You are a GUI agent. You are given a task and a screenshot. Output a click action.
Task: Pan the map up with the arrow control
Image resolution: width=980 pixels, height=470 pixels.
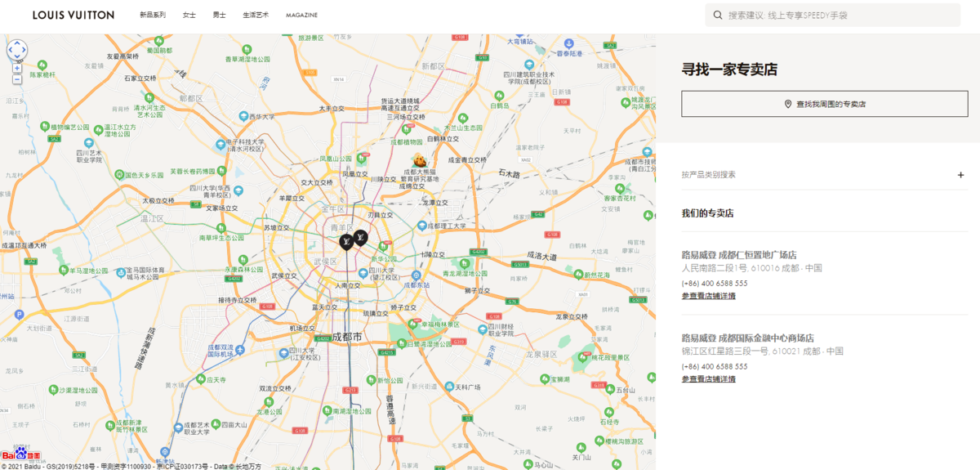(17, 43)
